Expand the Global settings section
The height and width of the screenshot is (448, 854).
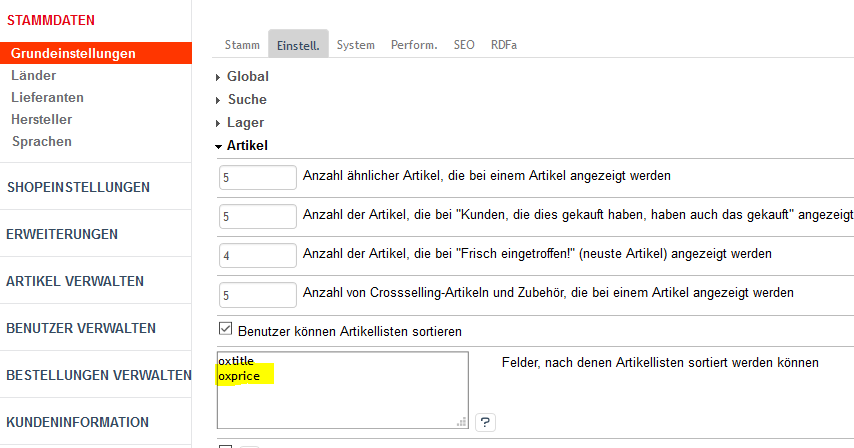(x=247, y=76)
